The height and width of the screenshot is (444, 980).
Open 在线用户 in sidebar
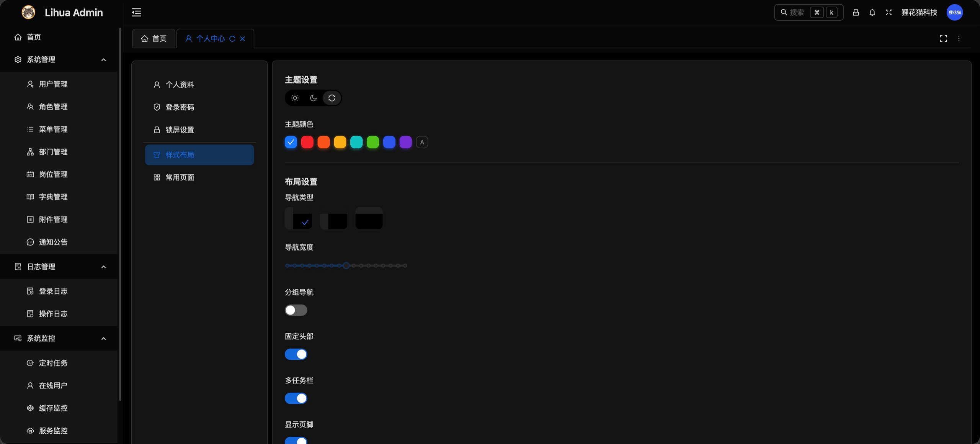59,385
